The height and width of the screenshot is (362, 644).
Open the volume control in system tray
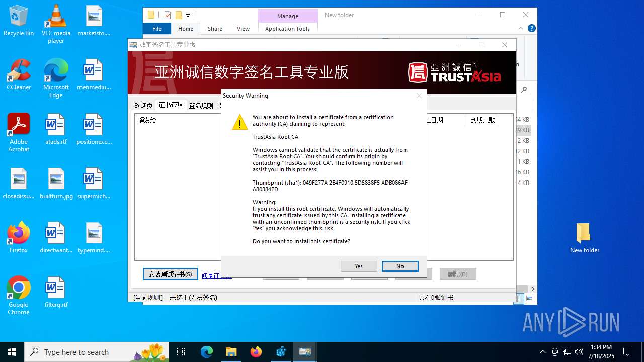[x=579, y=352]
